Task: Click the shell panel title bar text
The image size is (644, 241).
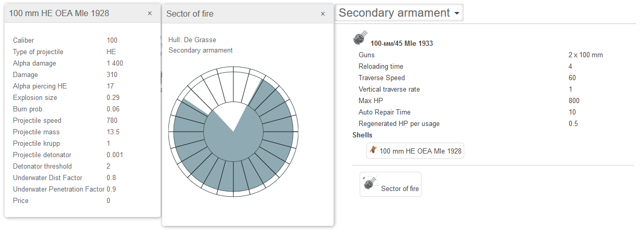Action: 59,14
